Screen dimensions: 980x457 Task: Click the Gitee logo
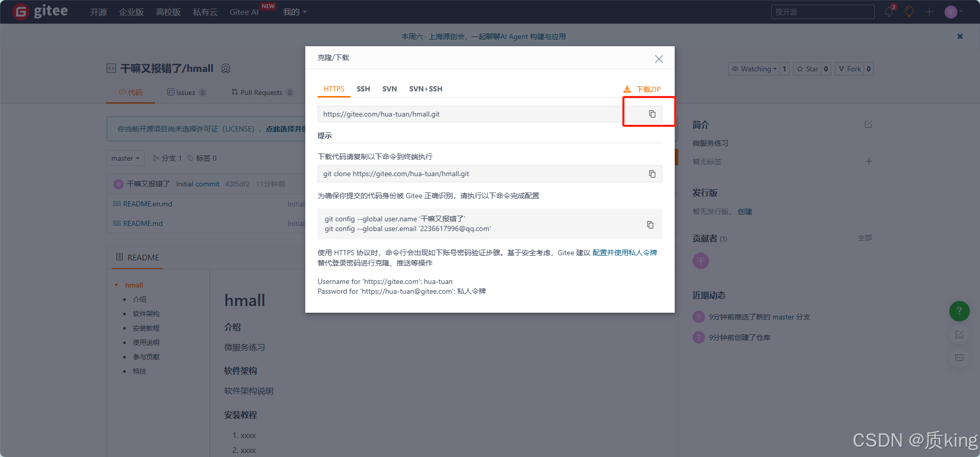(x=40, y=11)
